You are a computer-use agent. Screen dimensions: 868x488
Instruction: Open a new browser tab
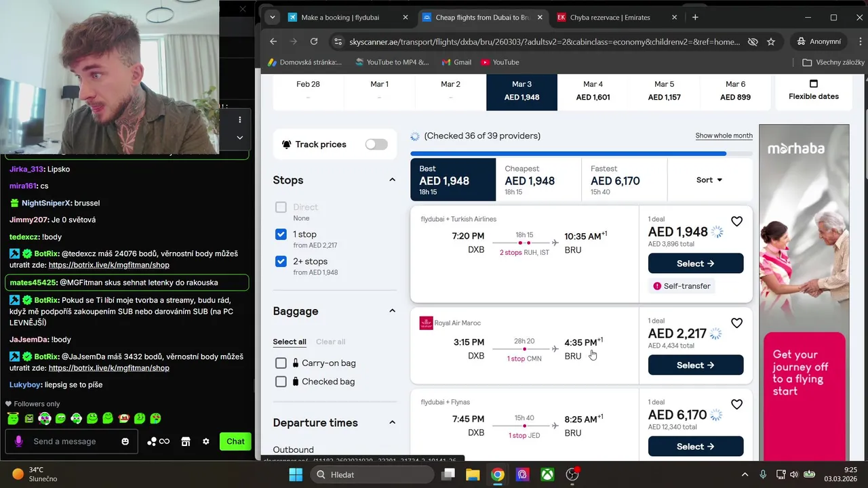point(695,17)
